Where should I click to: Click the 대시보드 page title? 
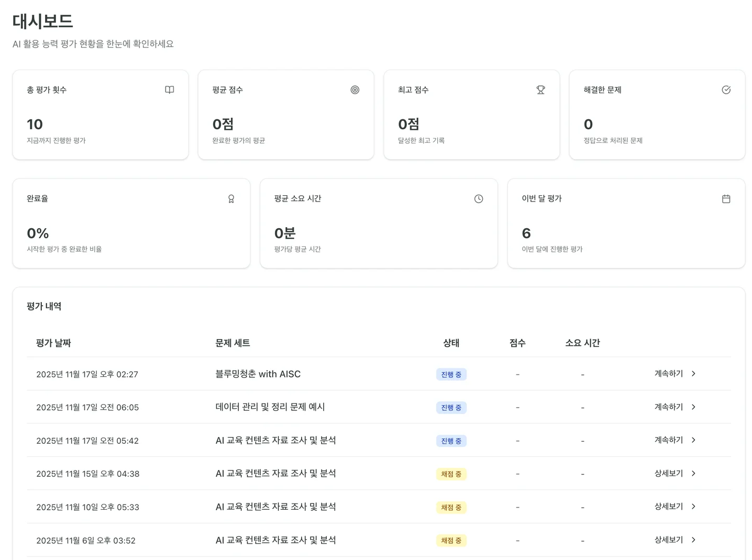[x=42, y=21]
